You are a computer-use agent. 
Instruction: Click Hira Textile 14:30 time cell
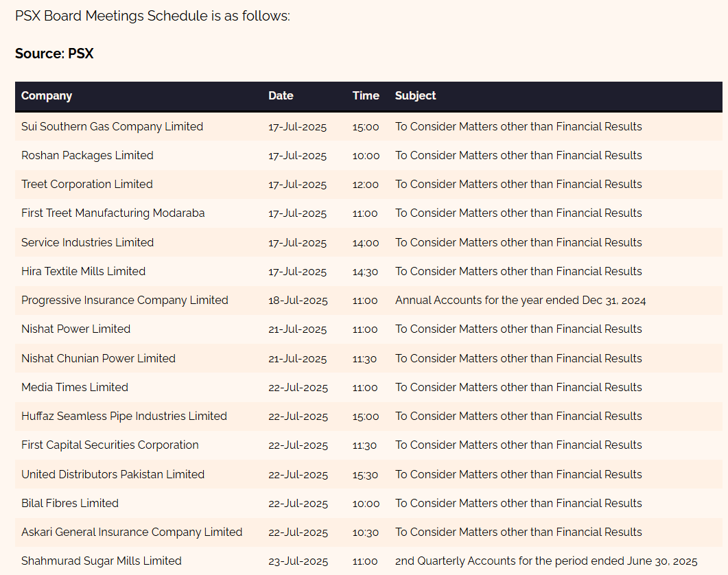tap(365, 272)
